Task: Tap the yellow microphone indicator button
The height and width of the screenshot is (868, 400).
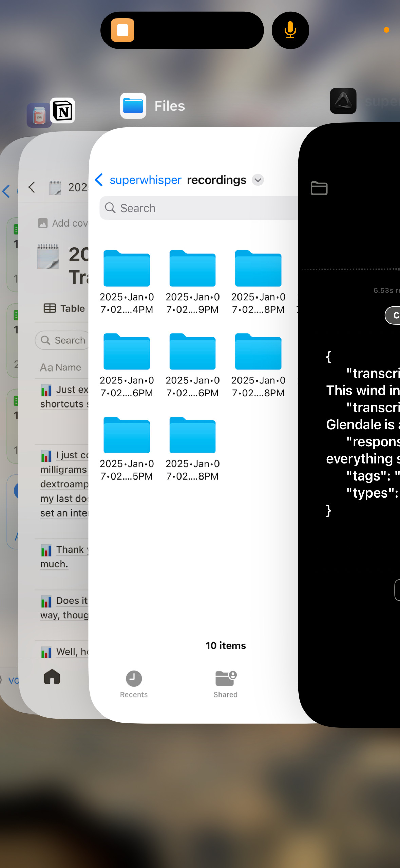Action: [290, 30]
